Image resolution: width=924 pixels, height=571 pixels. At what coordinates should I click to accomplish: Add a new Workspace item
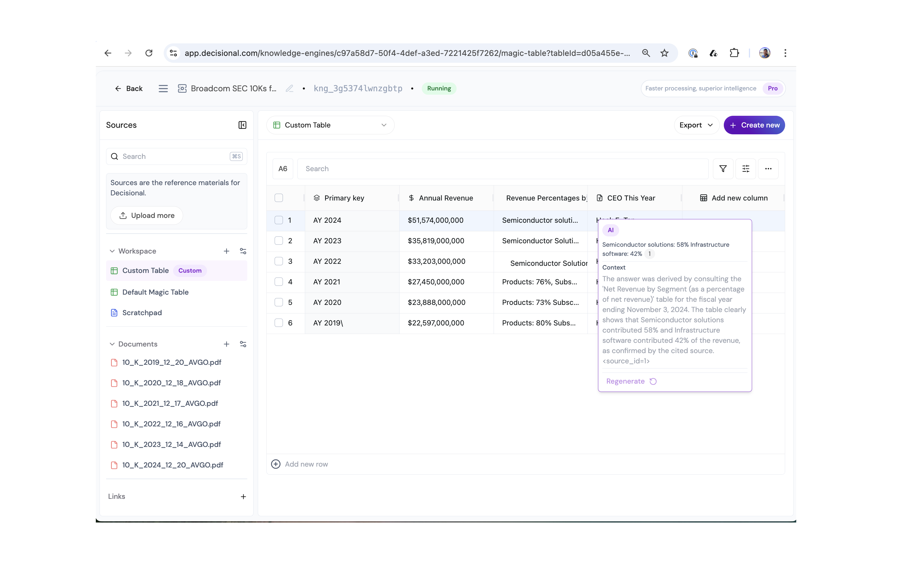click(226, 251)
